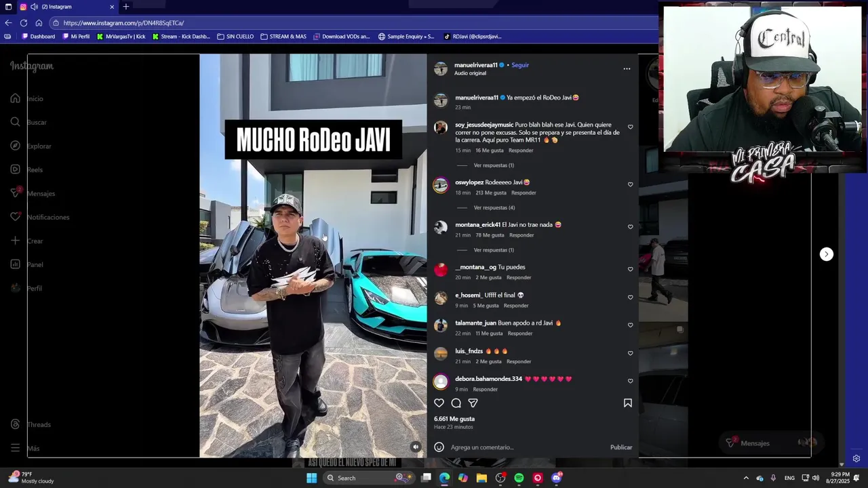Open Reels in Instagram sidebar
The image size is (868, 488).
26,169
